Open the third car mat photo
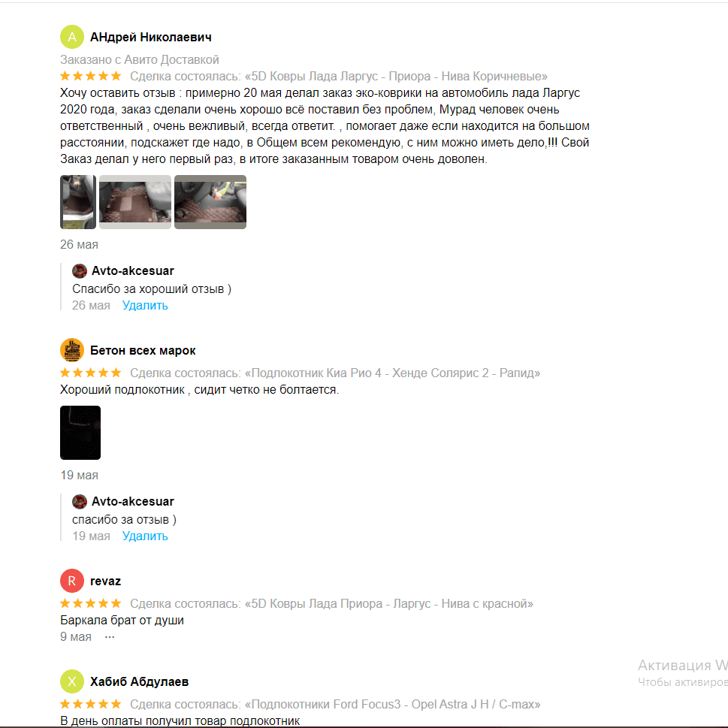This screenshot has width=728, height=728. (210, 202)
